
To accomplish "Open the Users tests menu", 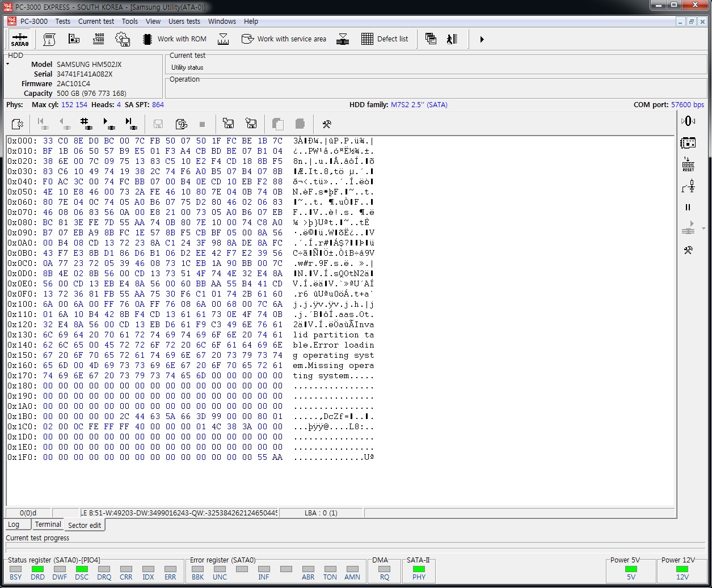I will (184, 22).
